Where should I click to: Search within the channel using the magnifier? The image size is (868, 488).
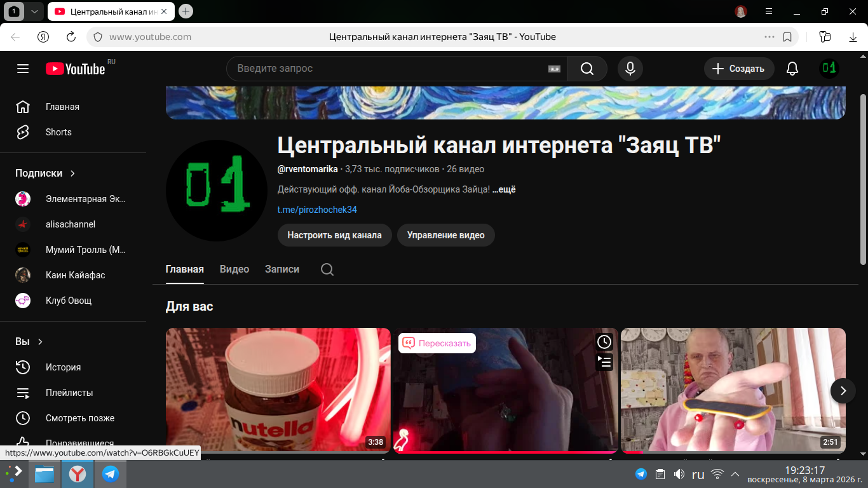[327, 269]
